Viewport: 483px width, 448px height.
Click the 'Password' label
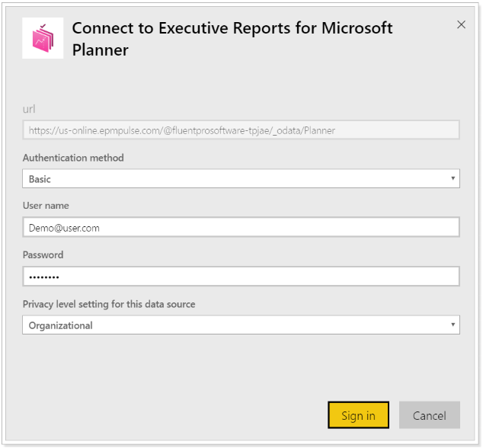coord(43,254)
